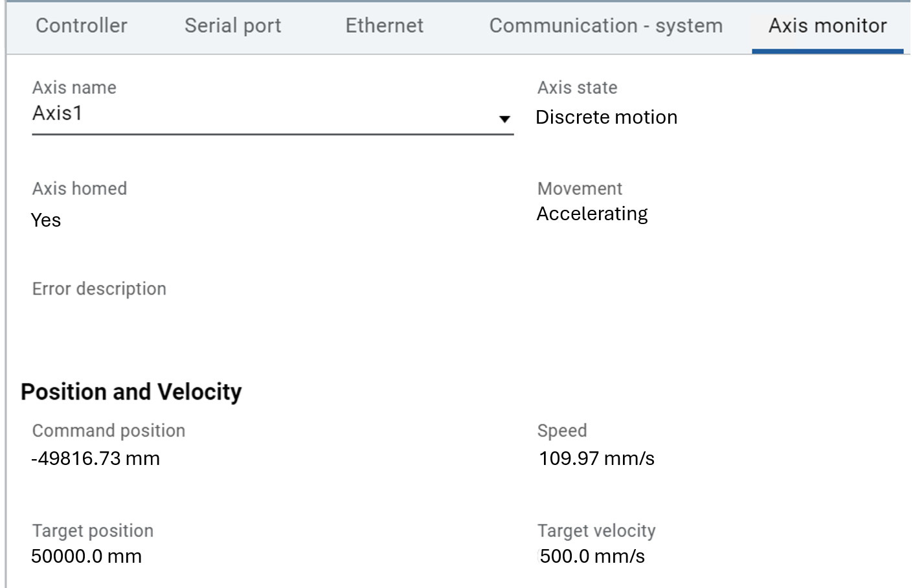Image resolution: width=915 pixels, height=588 pixels.
Task: Click the Axis state label
Action: pos(577,87)
